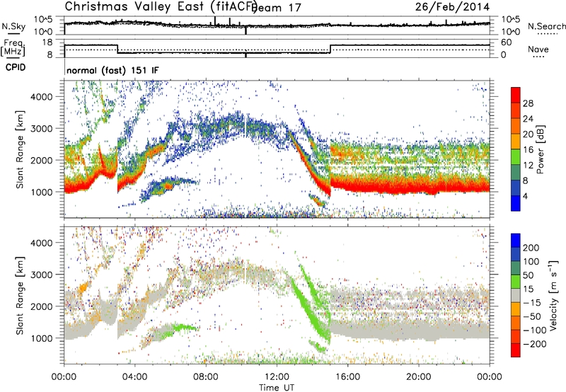Click the '-15' tick on the velocity colorbar
Viewport: 566px width, 392px height.
click(x=532, y=302)
